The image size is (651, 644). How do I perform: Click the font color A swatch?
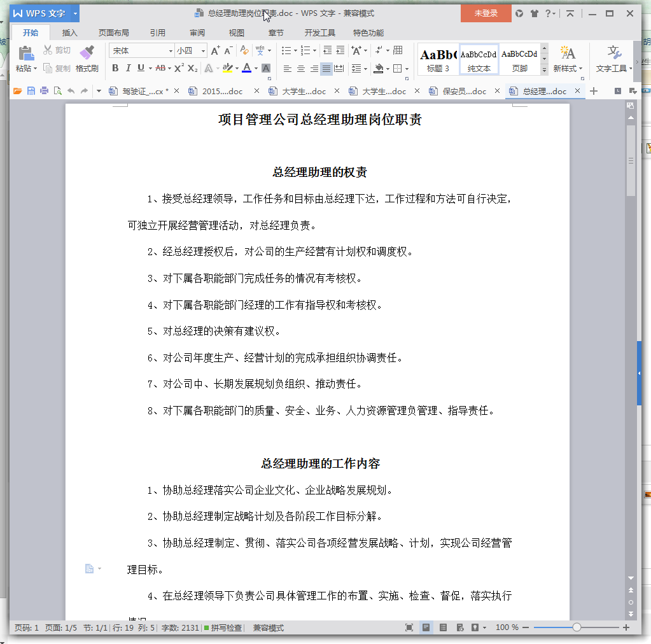(247, 68)
